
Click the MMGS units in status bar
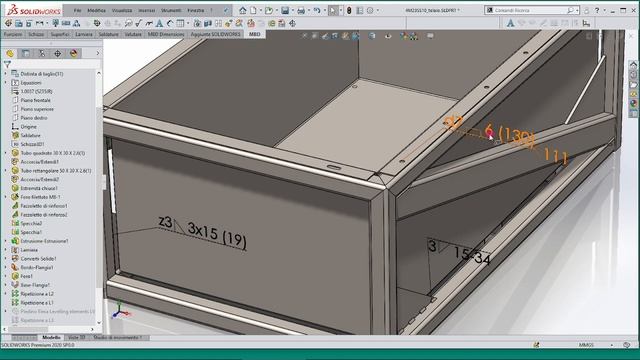click(x=586, y=345)
